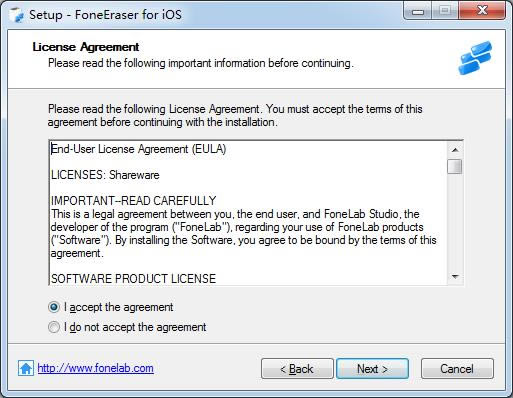
Task: Go back with the "< Back" button
Action: coord(297,369)
